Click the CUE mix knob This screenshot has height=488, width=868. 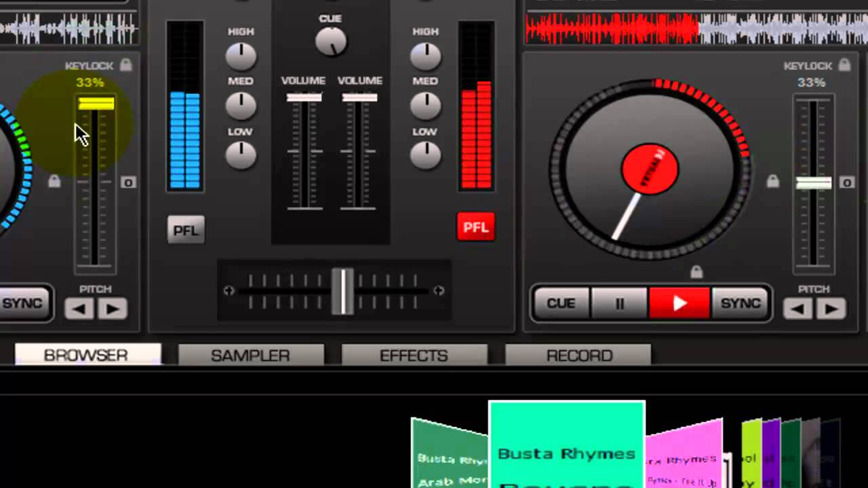pyautogui.click(x=331, y=42)
